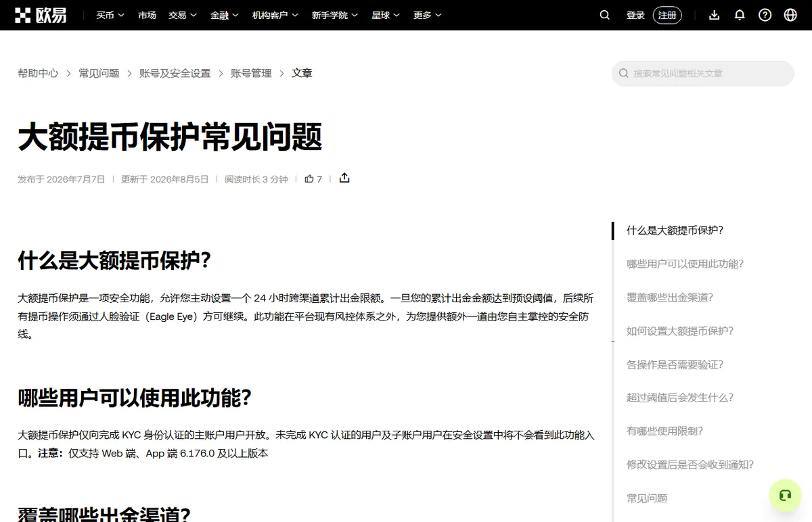Click the download app icon

tap(714, 15)
